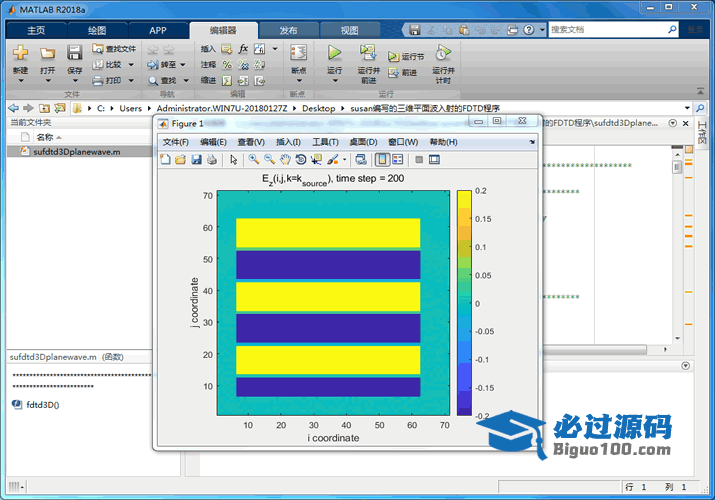Select sufdtd3Dplanewave.m in the Current Folder list
Screen dimensions: 715x500
76,152
